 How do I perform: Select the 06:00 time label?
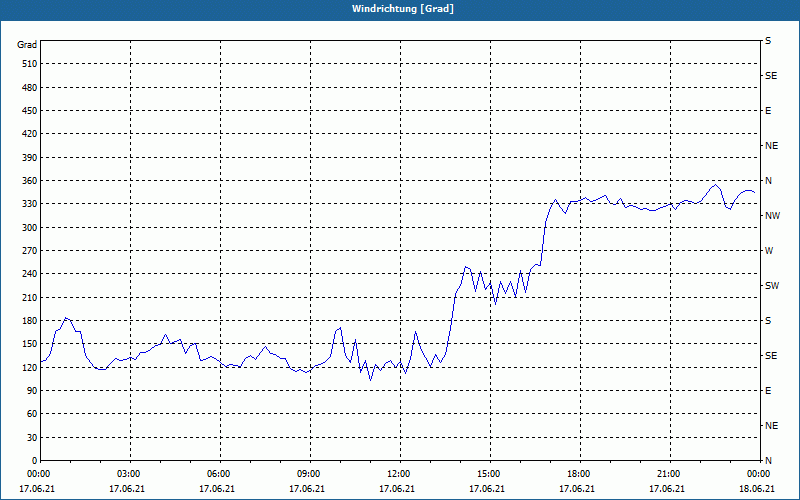point(220,474)
